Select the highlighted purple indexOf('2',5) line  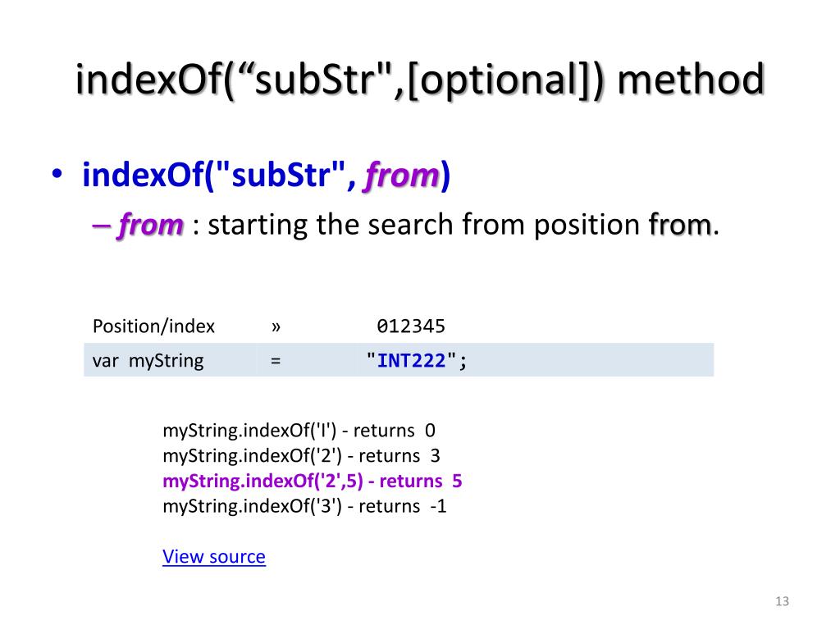click(x=313, y=481)
